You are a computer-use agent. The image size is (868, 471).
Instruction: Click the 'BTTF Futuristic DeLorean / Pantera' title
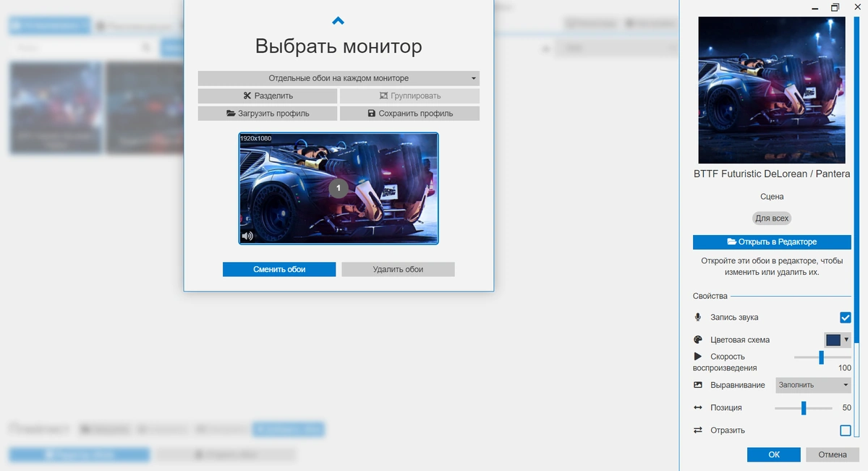(772, 174)
